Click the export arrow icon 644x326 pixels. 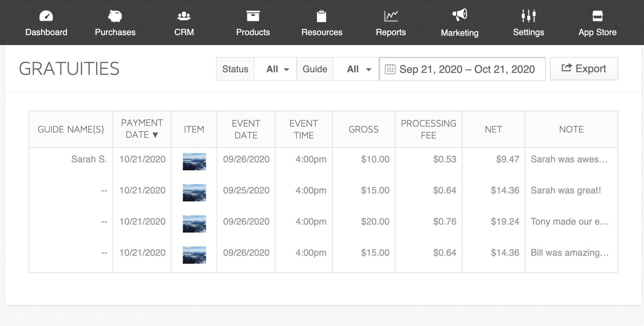pyautogui.click(x=566, y=68)
